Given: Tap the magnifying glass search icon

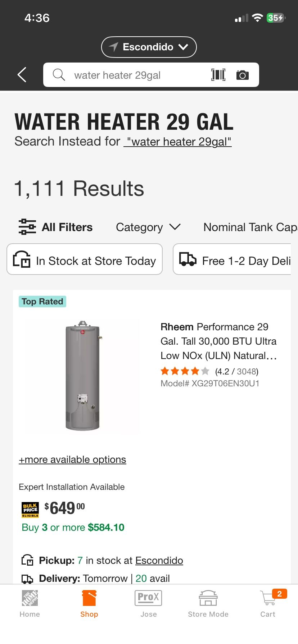Looking at the screenshot, I should pyautogui.click(x=59, y=75).
